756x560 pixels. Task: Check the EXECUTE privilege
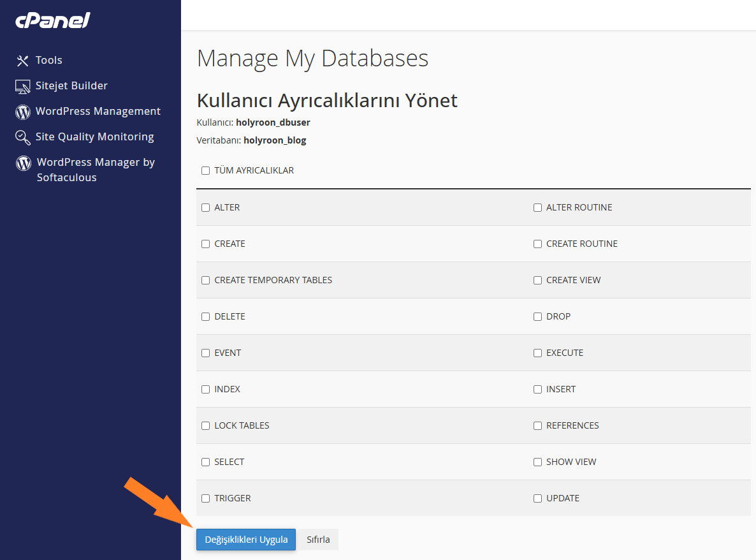tap(537, 353)
